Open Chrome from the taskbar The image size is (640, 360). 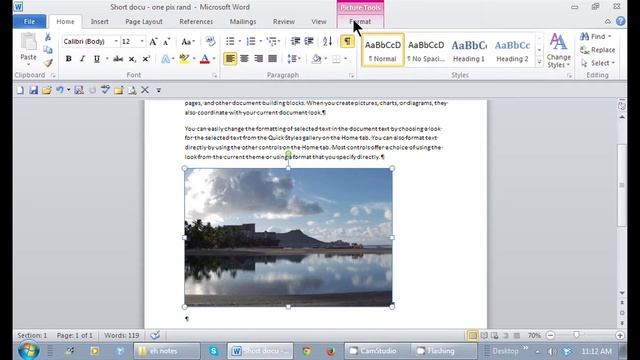tap(307, 351)
